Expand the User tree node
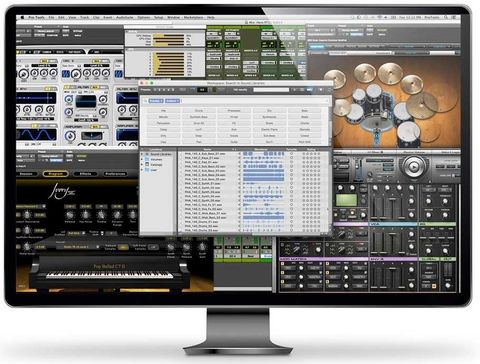Viewport: 480px width, 364px height. [142, 170]
